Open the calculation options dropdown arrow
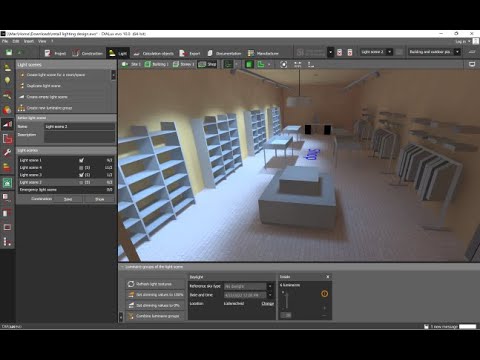 click(330, 52)
